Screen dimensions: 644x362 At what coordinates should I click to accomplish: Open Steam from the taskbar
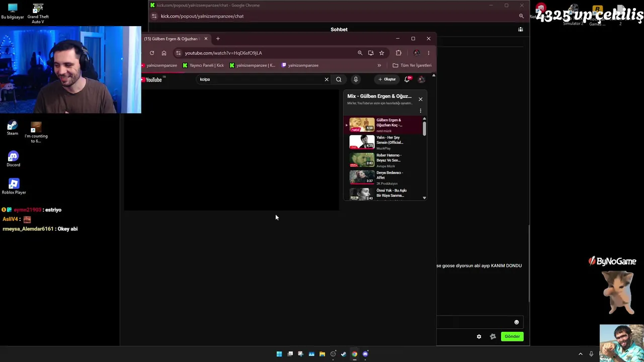click(344, 354)
